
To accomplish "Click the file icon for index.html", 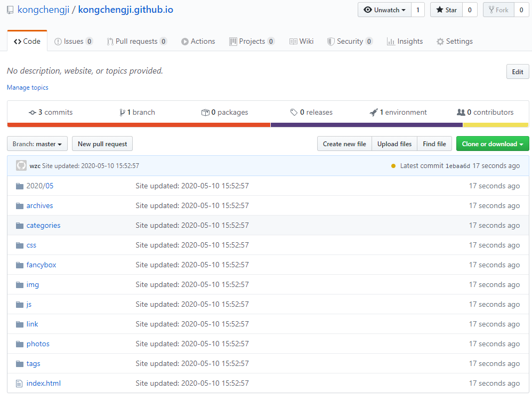I will pyautogui.click(x=19, y=384).
